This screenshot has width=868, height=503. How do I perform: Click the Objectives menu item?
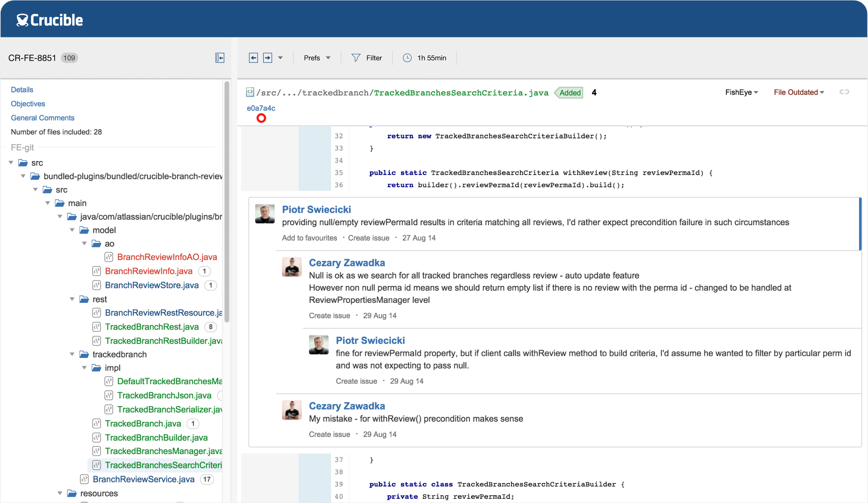(x=28, y=104)
